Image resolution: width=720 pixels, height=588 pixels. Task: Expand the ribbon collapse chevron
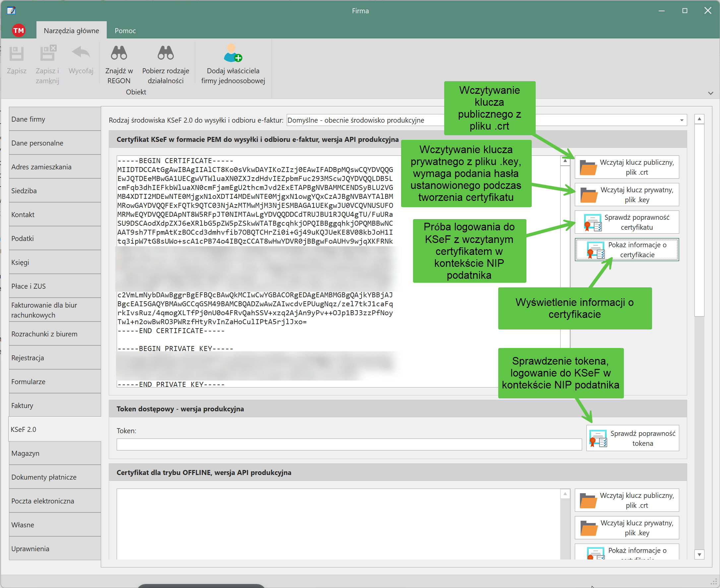coord(710,93)
